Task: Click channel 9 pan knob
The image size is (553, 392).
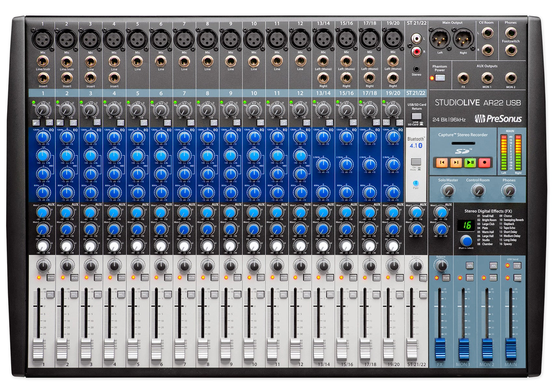Action: [230, 266]
